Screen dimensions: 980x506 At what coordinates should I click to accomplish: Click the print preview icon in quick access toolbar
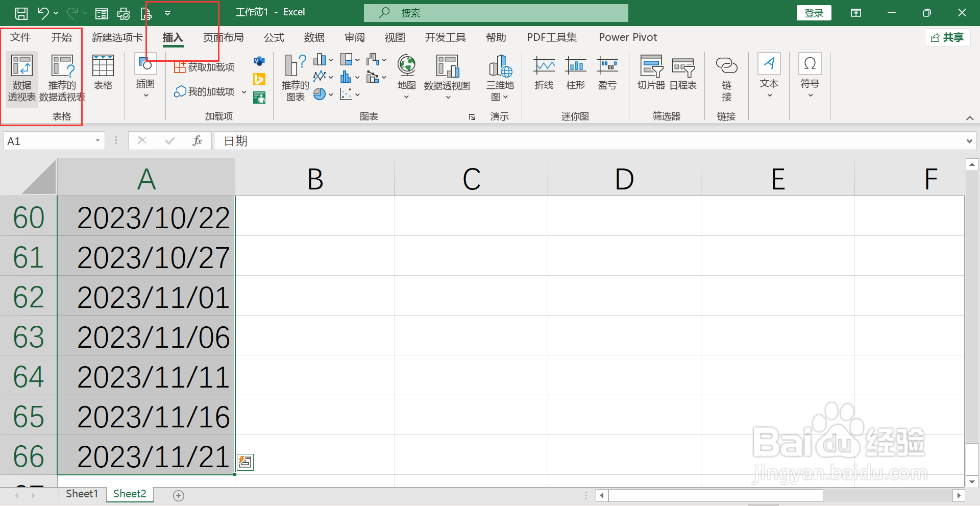tap(124, 13)
